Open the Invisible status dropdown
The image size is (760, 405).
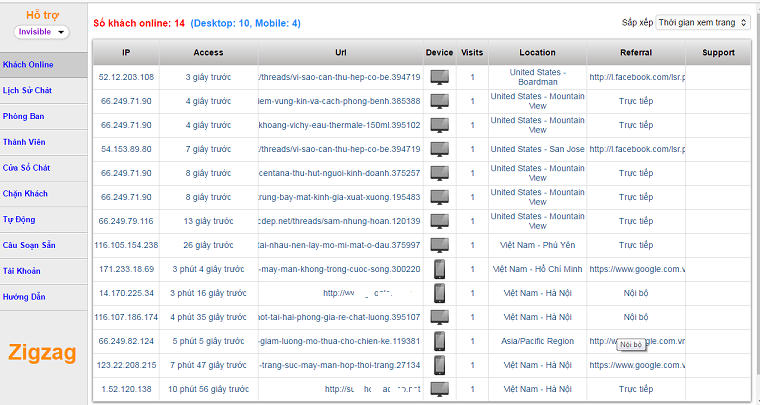[x=42, y=32]
